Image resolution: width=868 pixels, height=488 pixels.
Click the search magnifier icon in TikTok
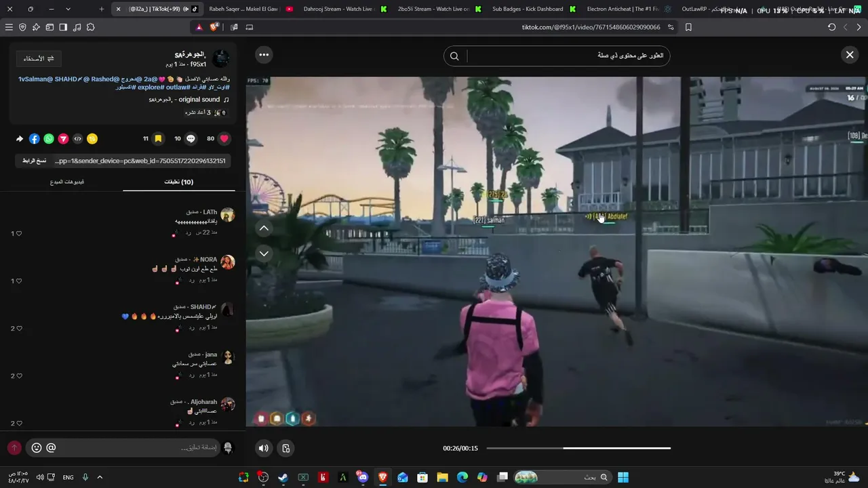click(x=454, y=56)
